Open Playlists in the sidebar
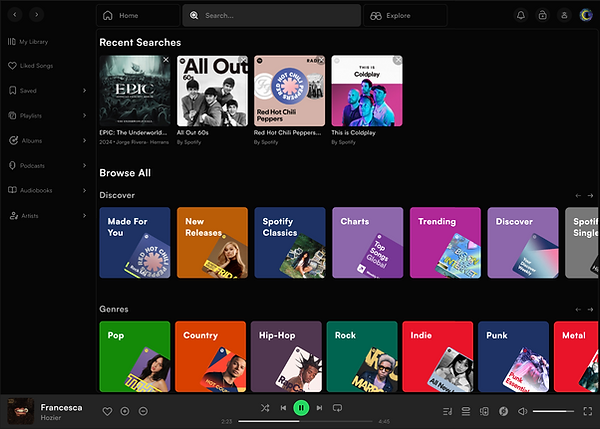This screenshot has height=429, width=600. tap(25, 115)
